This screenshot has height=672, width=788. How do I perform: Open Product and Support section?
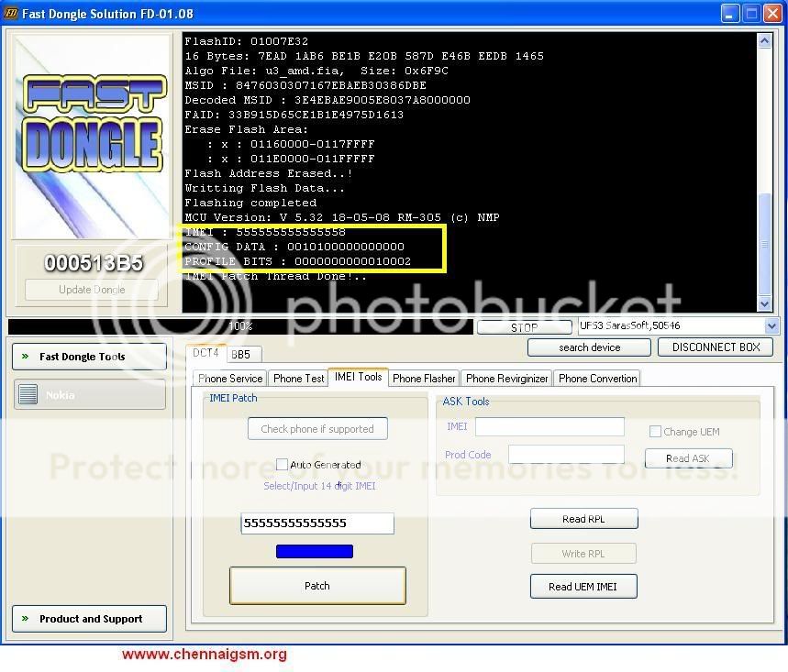(90, 618)
